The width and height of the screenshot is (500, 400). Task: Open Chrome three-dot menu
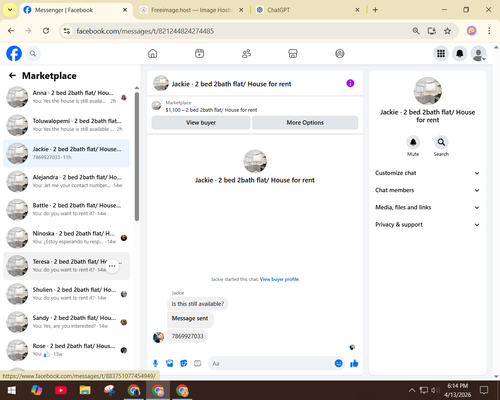pos(489,31)
